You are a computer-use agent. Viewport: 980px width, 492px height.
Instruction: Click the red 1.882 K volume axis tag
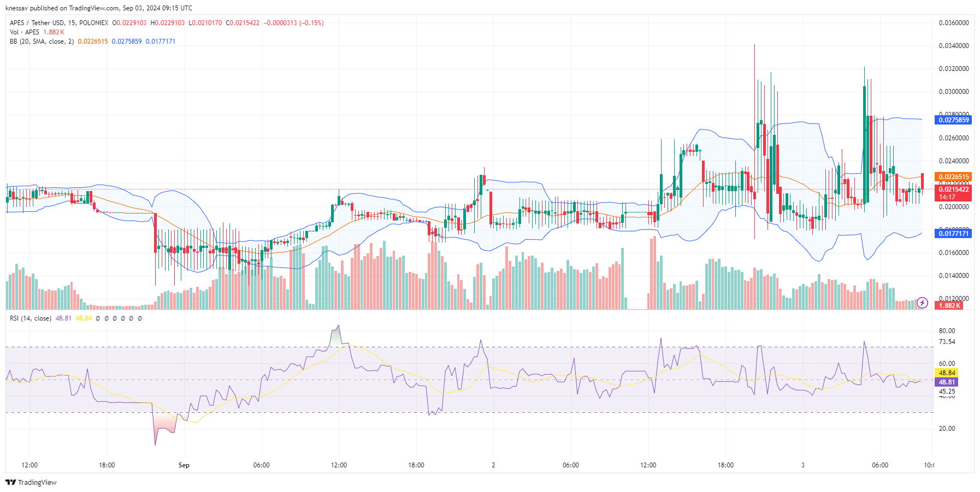[x=949, y=306]
